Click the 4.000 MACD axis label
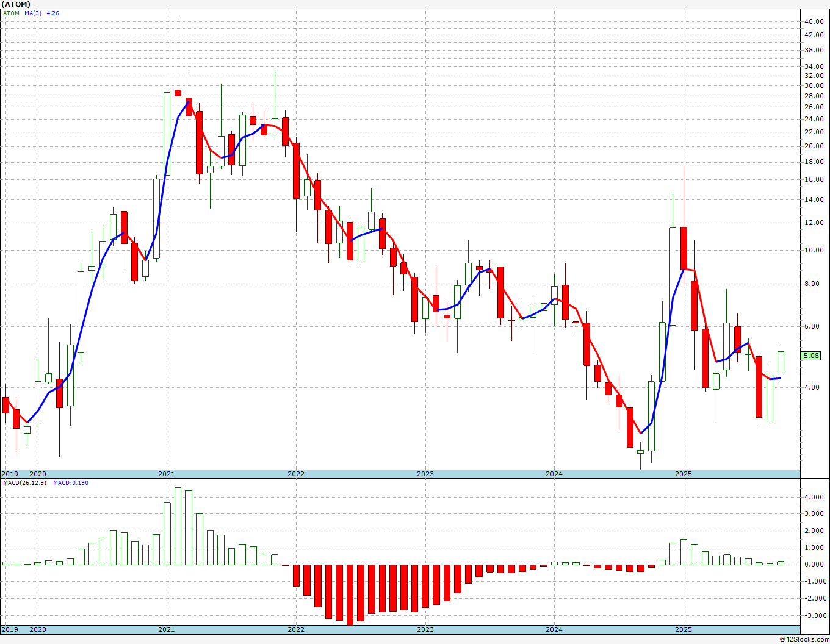Viewport: 830px width, 644px height. (x=814, y=498)
